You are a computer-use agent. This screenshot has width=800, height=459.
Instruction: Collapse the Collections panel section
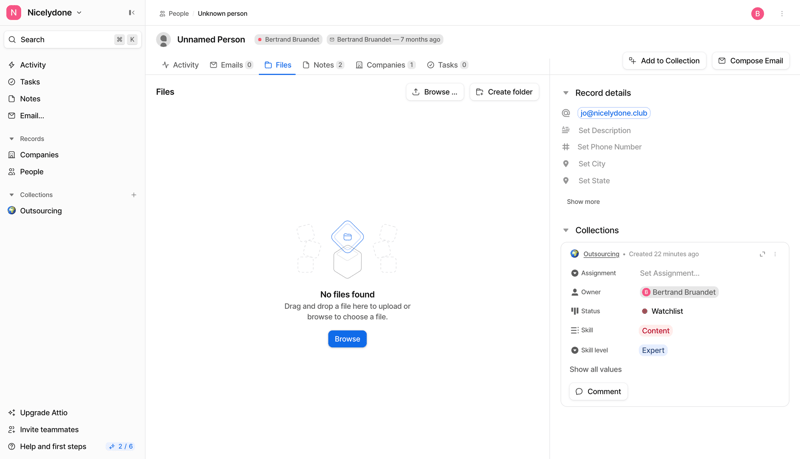tap(566, 231)
